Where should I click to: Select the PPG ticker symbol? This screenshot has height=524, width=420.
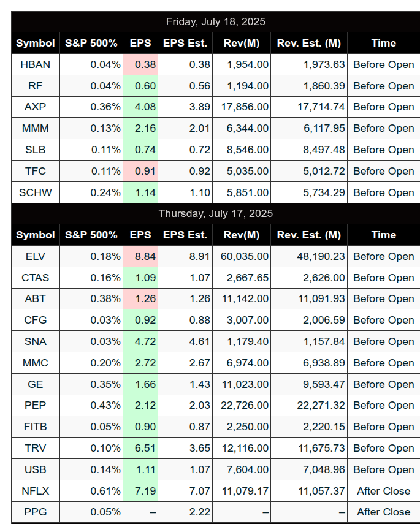tap(36, 512)
